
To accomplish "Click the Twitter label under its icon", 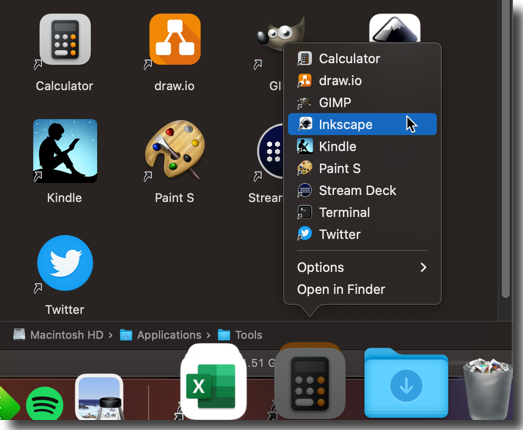I will click(64, 310).
